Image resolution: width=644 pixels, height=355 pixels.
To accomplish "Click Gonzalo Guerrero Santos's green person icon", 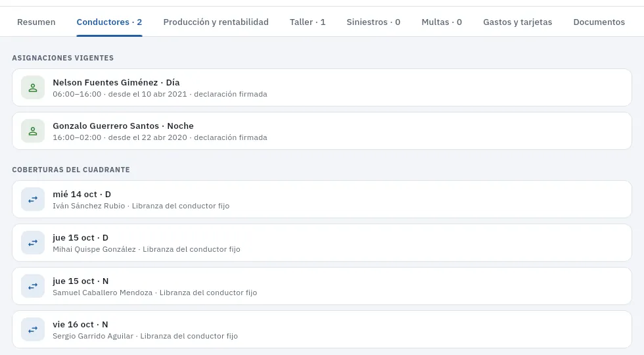I will (33, 131).
